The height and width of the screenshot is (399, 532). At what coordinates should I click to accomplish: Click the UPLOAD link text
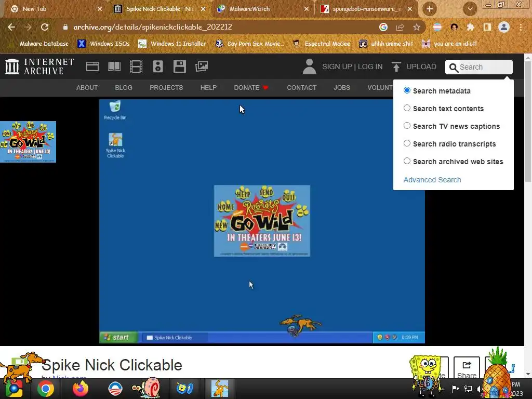(421, 66)
